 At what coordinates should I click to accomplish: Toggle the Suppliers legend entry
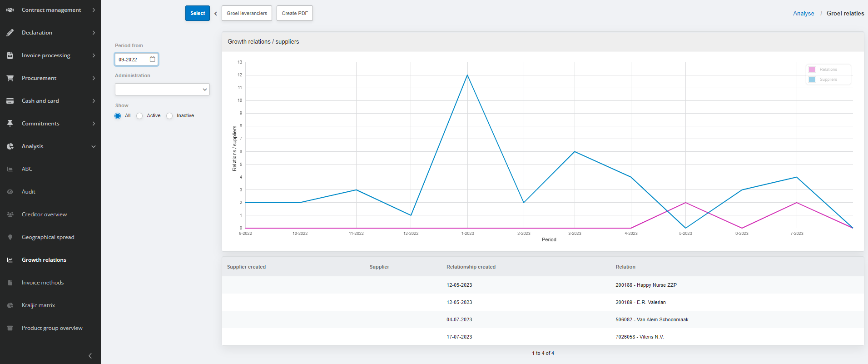(x=828, y=80)
